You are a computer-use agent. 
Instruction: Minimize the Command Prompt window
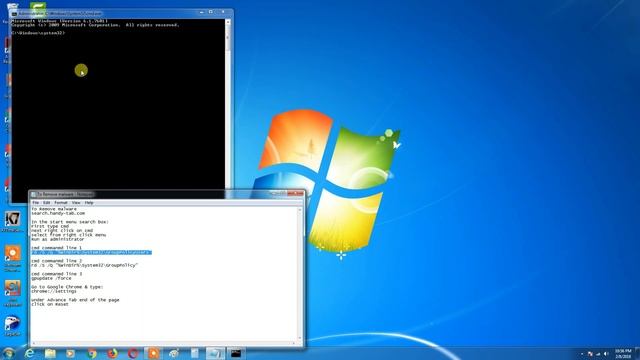pos(202,13)
